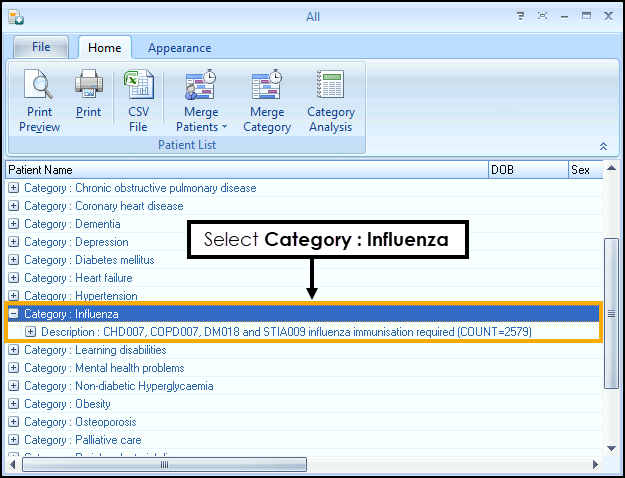Switch to the Appearance tab
Screen dimensions: 625x478
179,48
